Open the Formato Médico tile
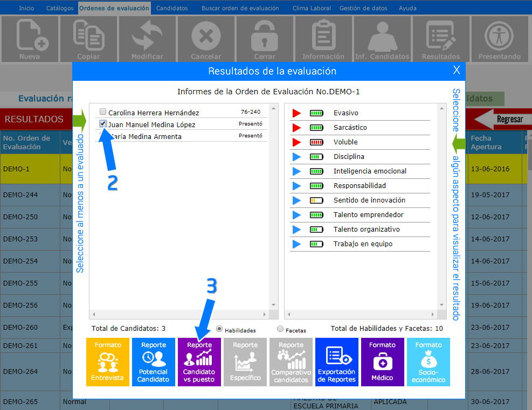The image size is (532, 410). pyautogui.click(x=382, y=362)
